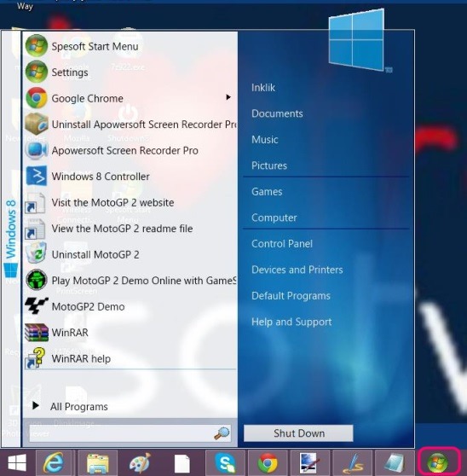
Task: Click "Uninstall MotoGP 2" label
Action: [95, 254]
